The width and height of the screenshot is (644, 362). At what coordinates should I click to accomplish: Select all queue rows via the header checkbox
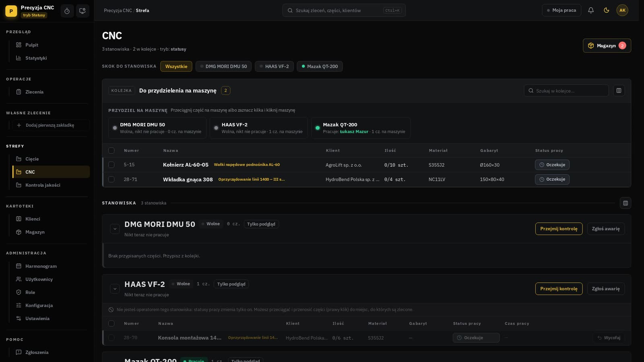tap(111, 150)
